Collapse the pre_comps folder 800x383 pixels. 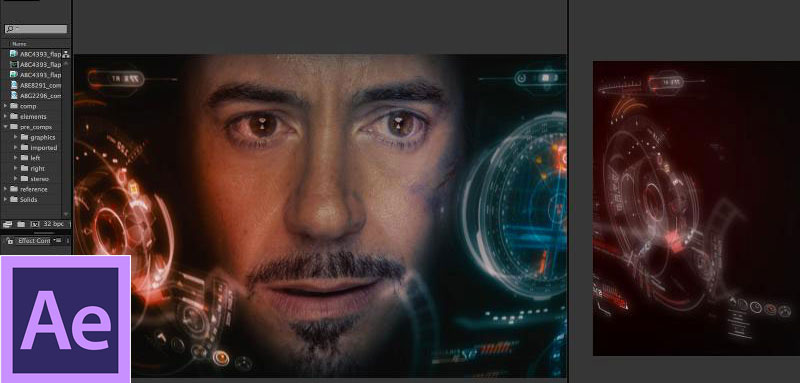pyautogui.click(x=6, y=126)
